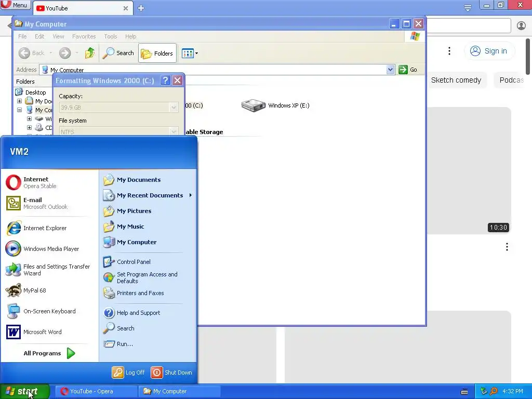Open a new tab with plus button

point(141,8)
